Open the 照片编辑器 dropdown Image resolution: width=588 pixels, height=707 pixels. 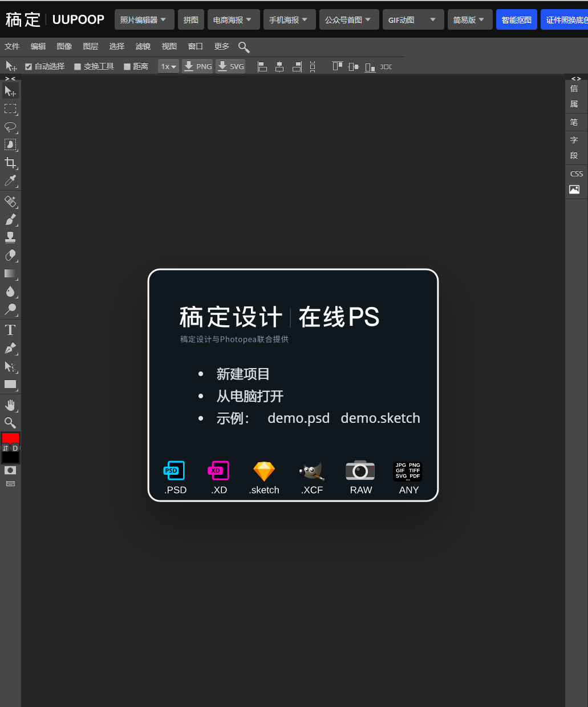(144, 19)
